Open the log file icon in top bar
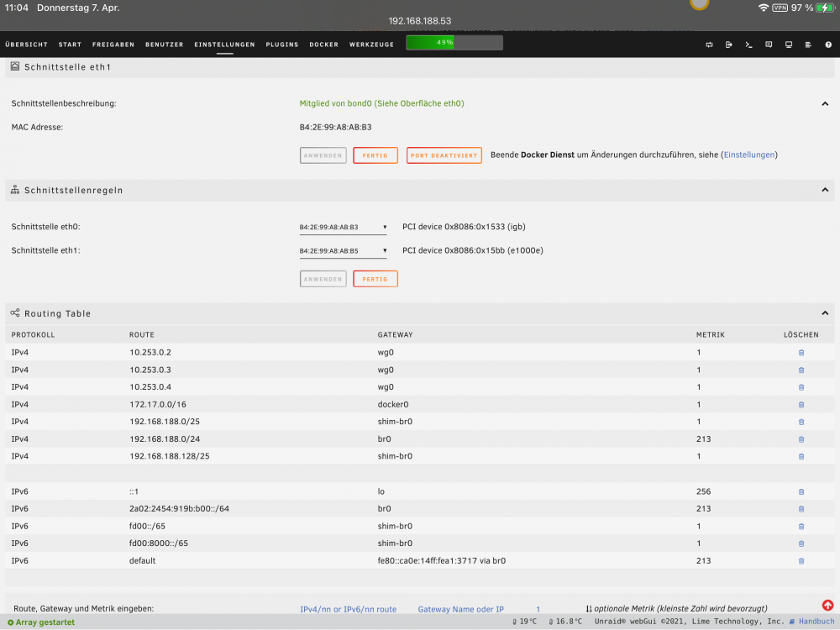This screenshot has height=630, width=840. tap(808, 45)
